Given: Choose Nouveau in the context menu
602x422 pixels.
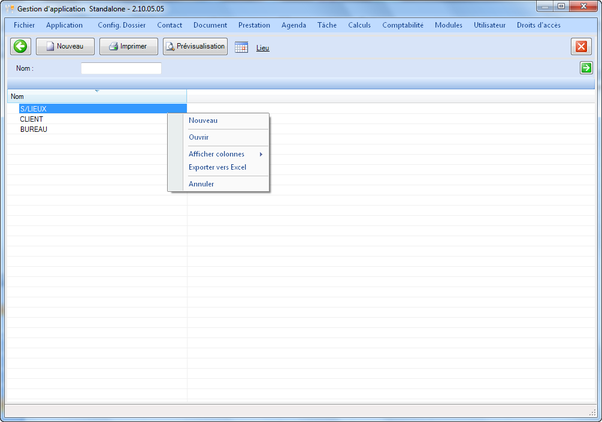Looking at the screenshot, I should 203,121.
